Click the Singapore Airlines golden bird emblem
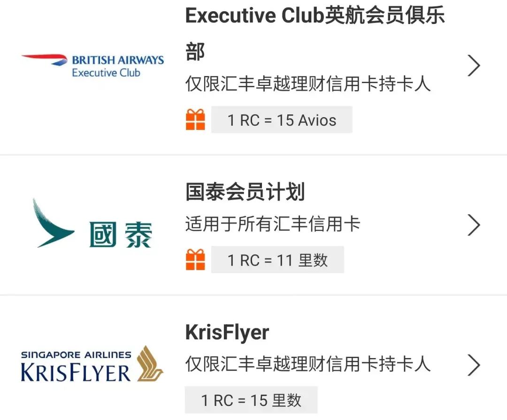507x420 pixels. (x=150, y=364)
